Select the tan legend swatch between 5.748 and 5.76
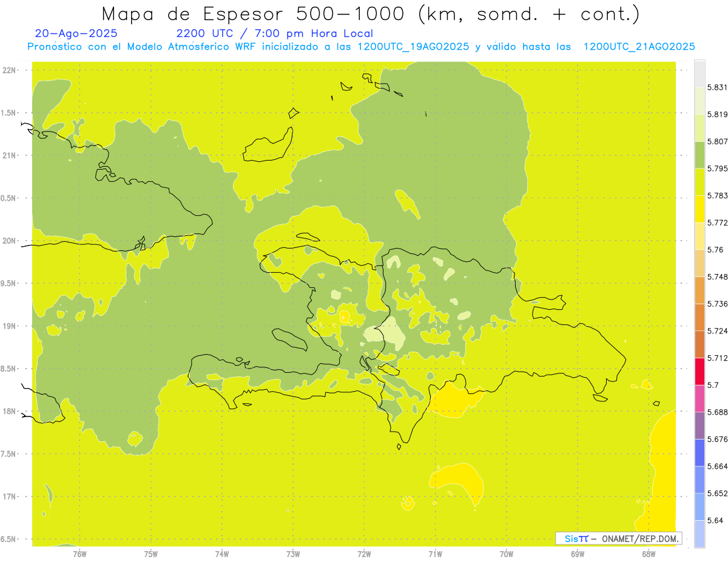Screen dimensions: 728x562 pyautogui.click(x=699, y=263)
